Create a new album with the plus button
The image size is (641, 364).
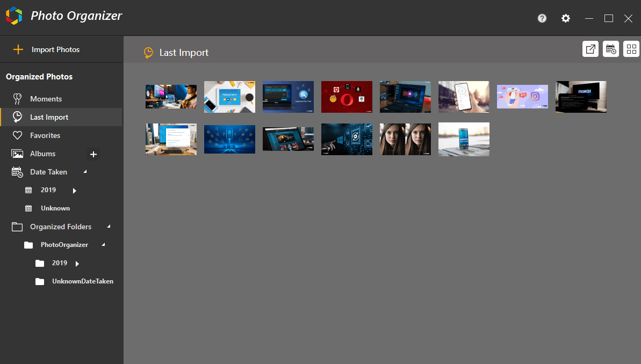pos(93,154)
